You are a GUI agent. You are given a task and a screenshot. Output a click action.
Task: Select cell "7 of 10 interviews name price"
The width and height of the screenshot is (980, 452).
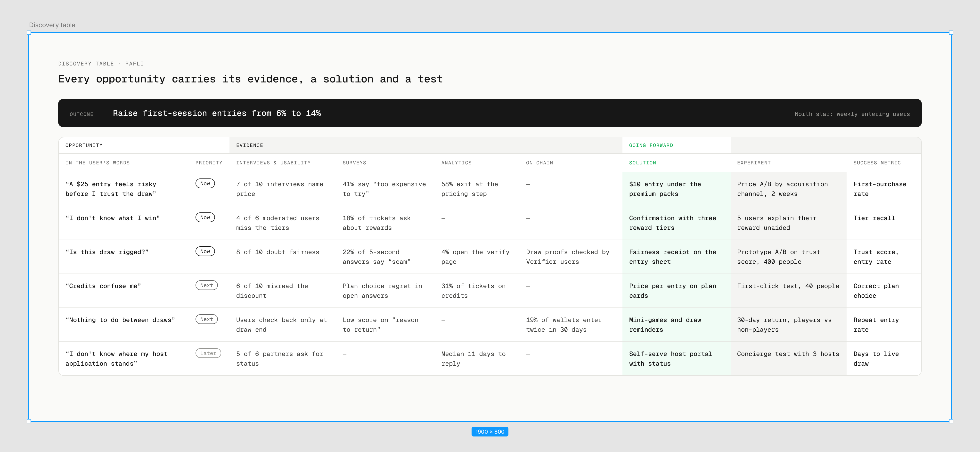(280, 189)
